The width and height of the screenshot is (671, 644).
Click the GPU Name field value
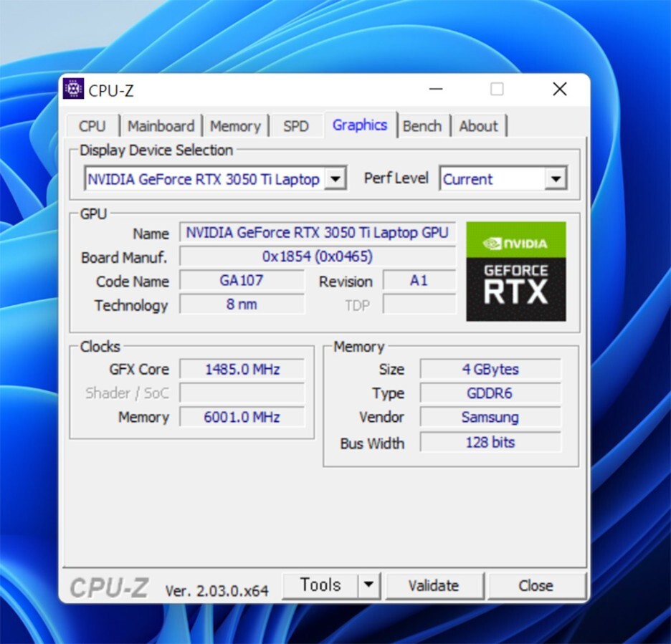317,233
